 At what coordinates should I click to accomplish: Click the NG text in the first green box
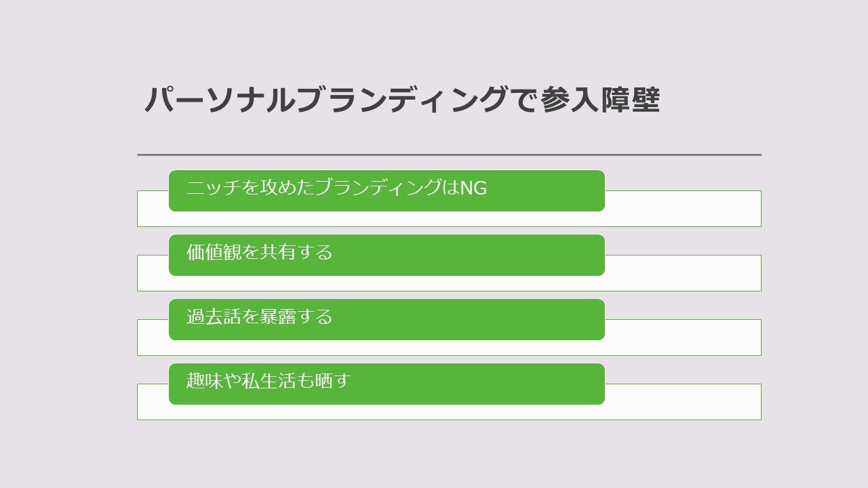tap(473, 188)
